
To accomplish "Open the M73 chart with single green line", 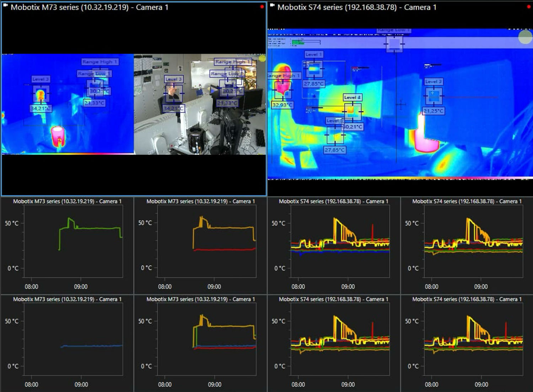I will (x=67, y=245).
